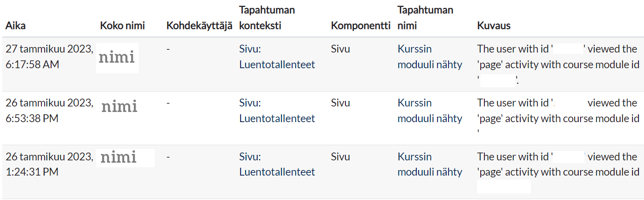Click the Komponentti column header

[x=361, y=26]
